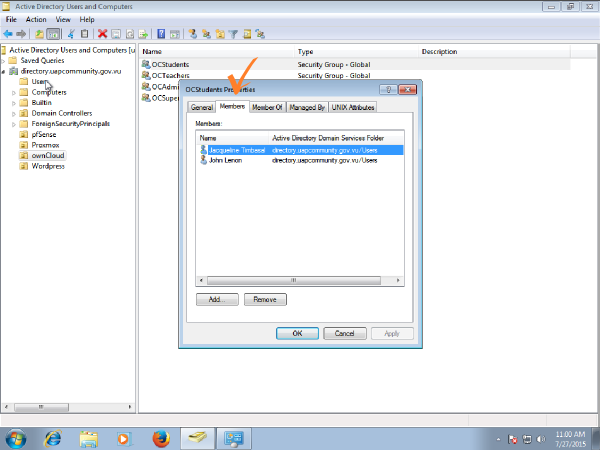Expand the ForeignSecurityPrincipals node
This screenshot has width=600, height=450.
(13, 124)
